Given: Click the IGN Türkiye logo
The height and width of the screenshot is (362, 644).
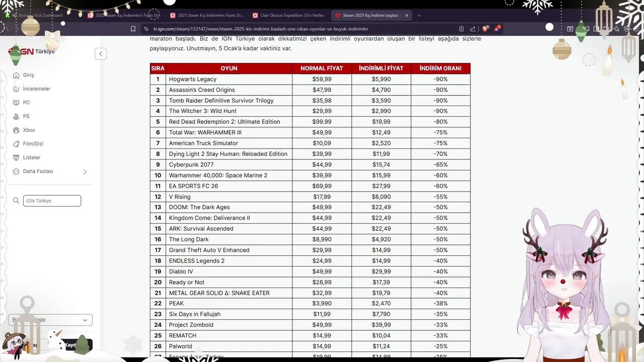Looking at the screenshot, I should [x=32, y=51].
